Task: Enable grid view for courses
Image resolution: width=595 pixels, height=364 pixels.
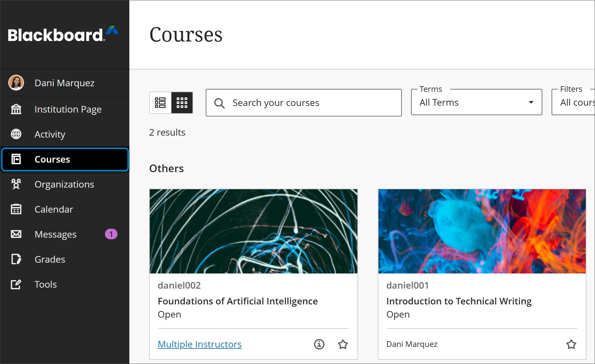Action: coord(182,103)
